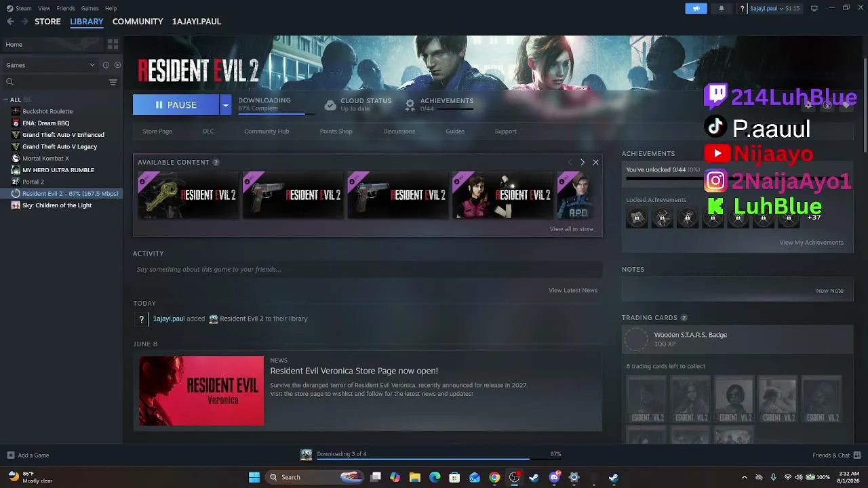This screenshot has height=488, width=868.
Task: Open the dropdown arrow beside Pause
Action: tap(226, 104)
